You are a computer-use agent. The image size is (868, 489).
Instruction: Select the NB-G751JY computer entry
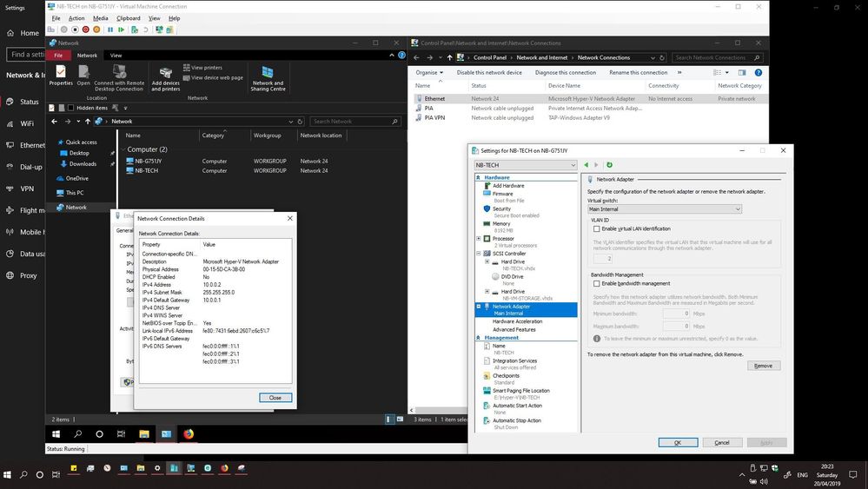coord(149,161)
